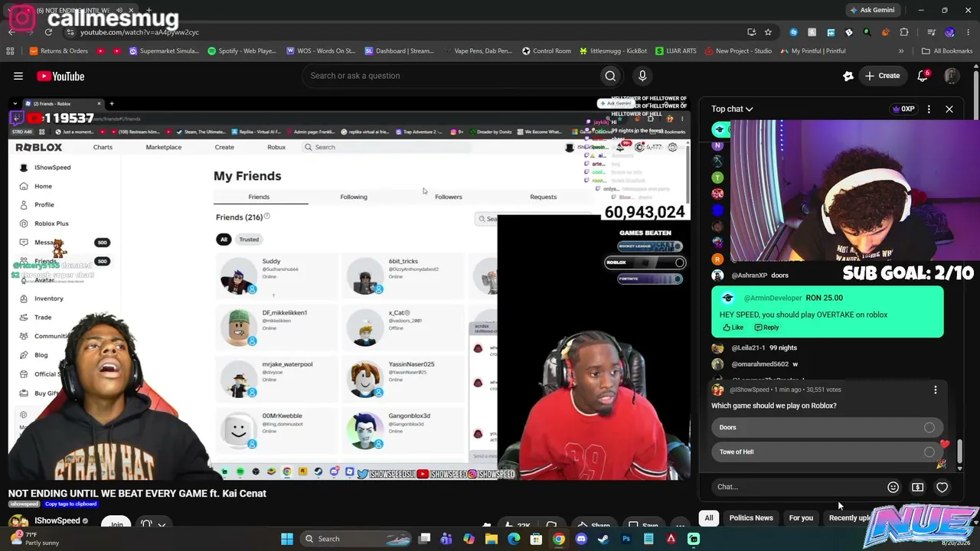Viewport: 980px width, 551px height.
Task: Open live chat three-dot options menu
Action: pyautogui.click(x=929, y=109)
